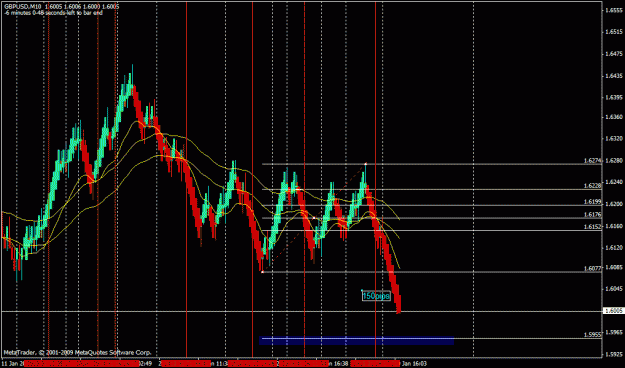625x368 pixels.
Task: Select the red candle at current price 1.6005
Action: click(399, 304)
